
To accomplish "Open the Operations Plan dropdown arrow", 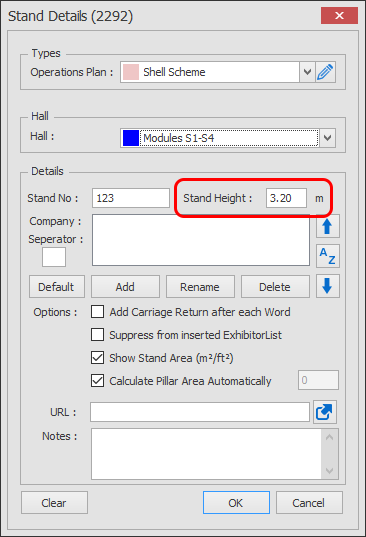I will tap(307, 72).
